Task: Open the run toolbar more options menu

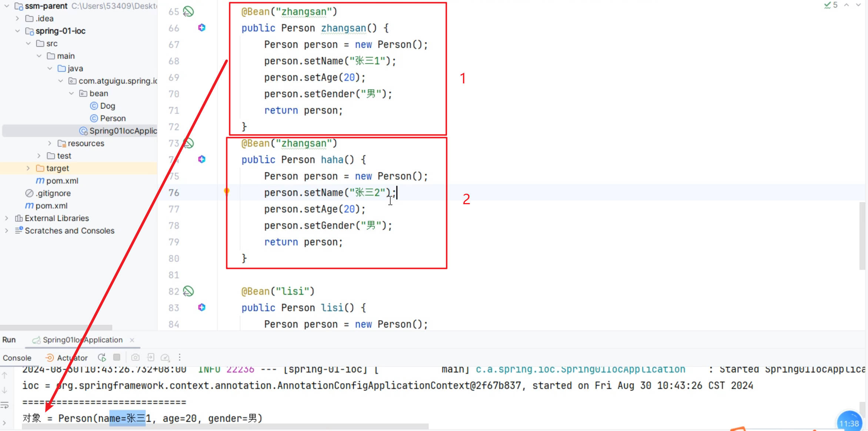Action: point(180,357)
